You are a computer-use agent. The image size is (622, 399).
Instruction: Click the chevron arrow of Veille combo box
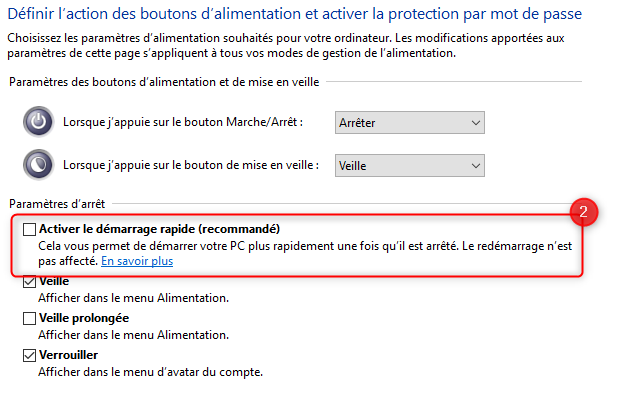(476, 166)
